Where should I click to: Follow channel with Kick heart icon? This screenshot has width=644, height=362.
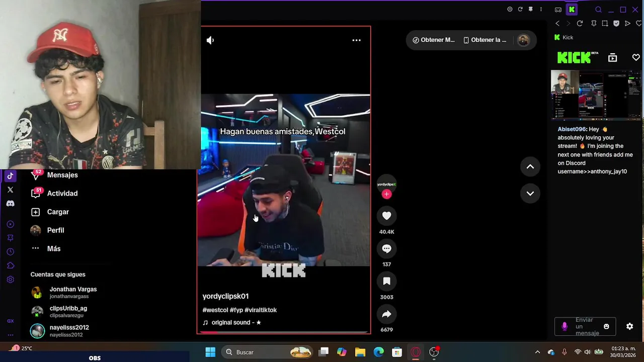click(636, 58)
